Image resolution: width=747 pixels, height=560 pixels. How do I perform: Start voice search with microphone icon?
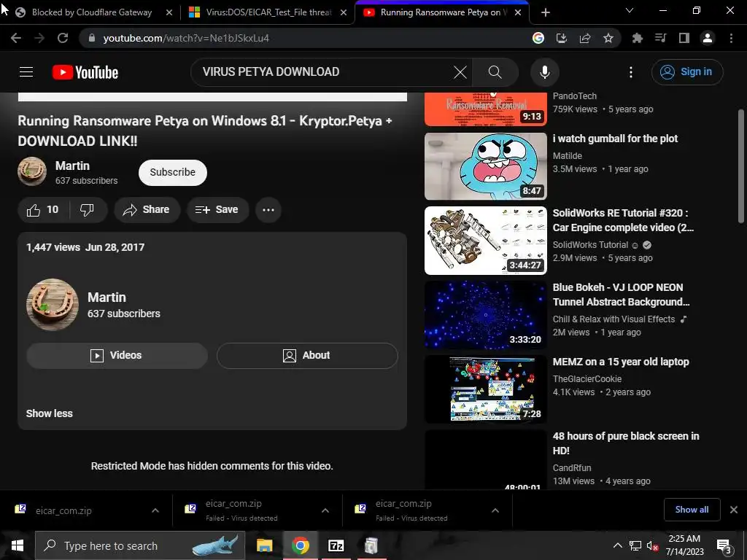(x=544, y=72)
